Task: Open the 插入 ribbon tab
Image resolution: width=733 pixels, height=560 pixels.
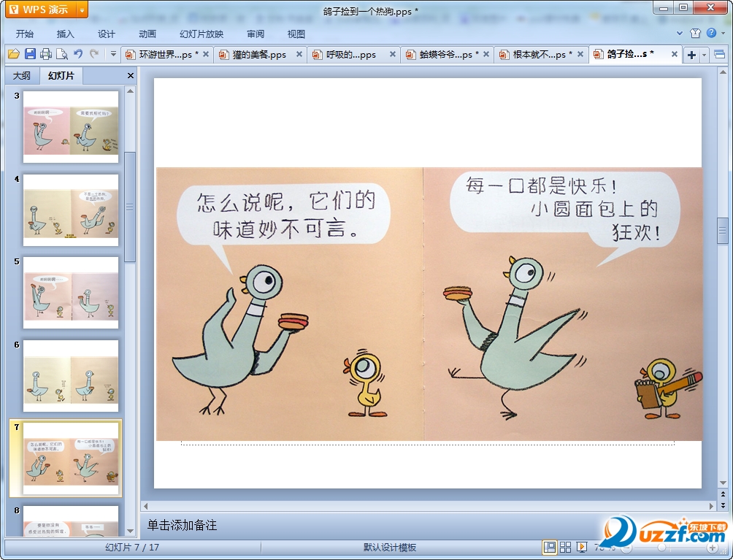Action: click(66, 34)
